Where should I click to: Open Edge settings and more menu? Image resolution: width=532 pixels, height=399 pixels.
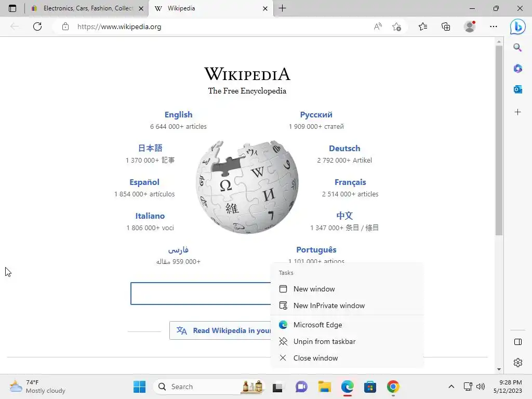click(x=494, y=26)
